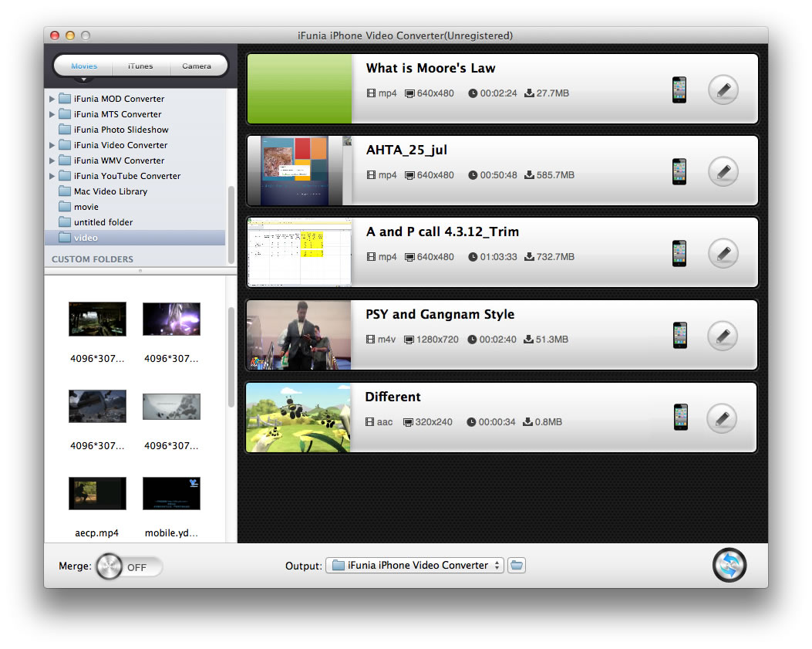
Task: Click the 1280x720 resolution text
Action: (x=437, y=339)
